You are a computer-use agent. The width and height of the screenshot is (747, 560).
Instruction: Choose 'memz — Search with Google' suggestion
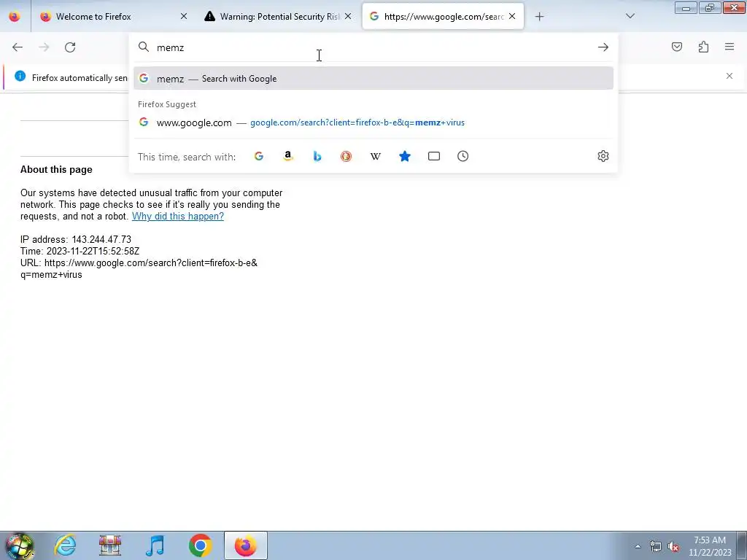coord(373,79)
